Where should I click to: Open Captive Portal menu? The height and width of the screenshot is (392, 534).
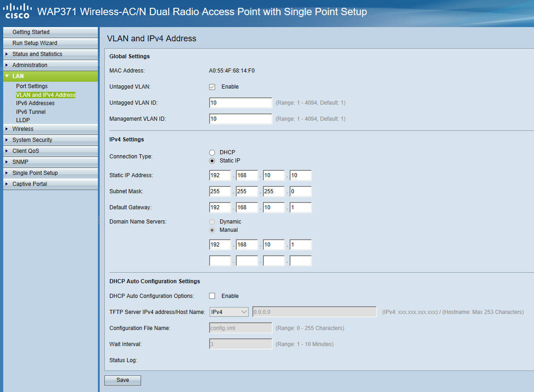coord(51,184)
